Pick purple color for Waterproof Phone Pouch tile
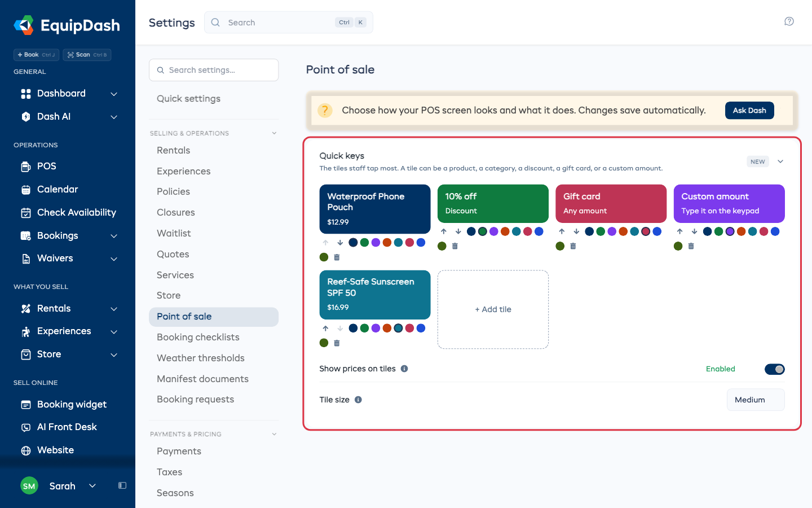812x508 pixels. coord(376,243)
